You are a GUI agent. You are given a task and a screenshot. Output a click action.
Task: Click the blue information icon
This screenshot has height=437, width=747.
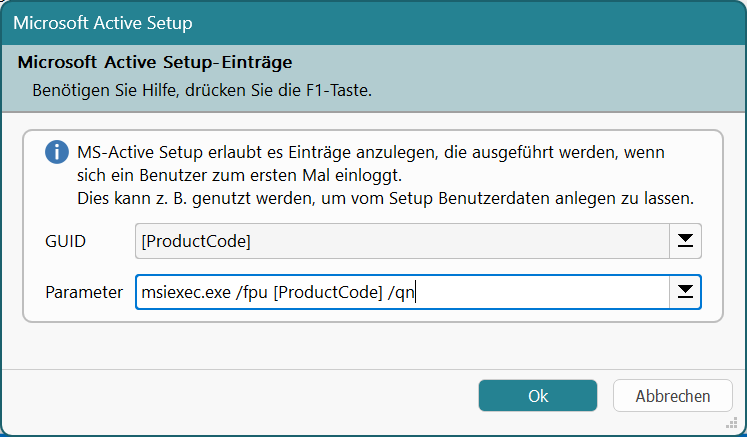click(x=56, y=153)
